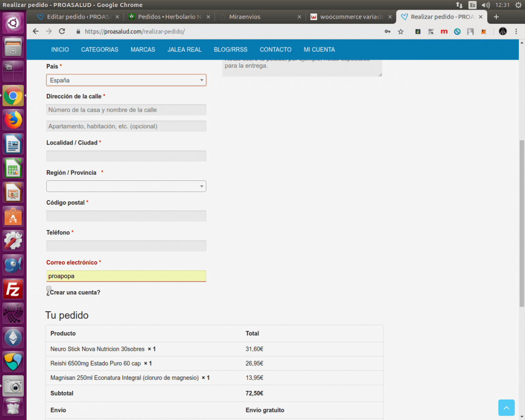Open LibreOffice Calc from the dock

coord(13,168)
